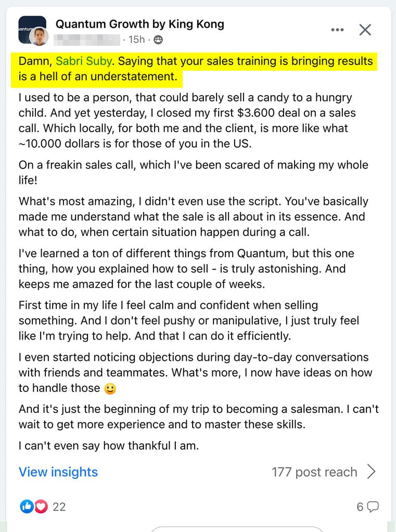Click the 'I can't even say how thankful' line
Image resolution: width=396 pixels, height=532 pixels.
(x=109, y=446)
